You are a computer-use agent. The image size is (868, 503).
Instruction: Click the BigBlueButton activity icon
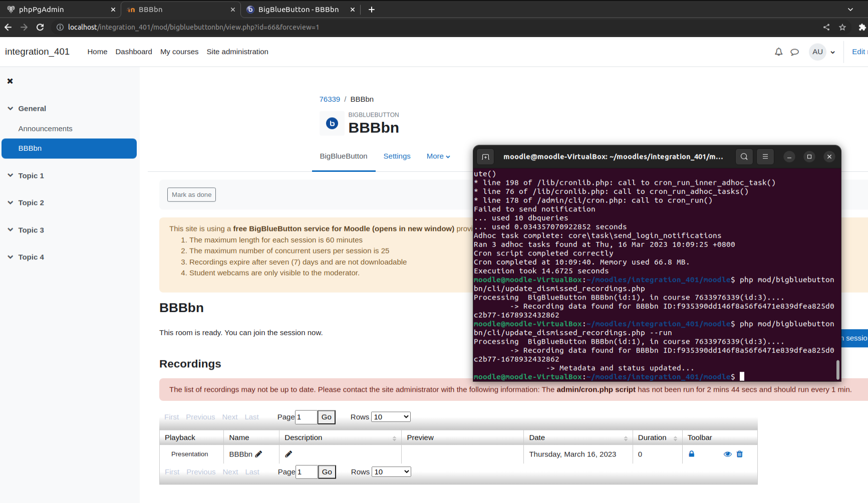pyautogui.click(x=332, y=123)
